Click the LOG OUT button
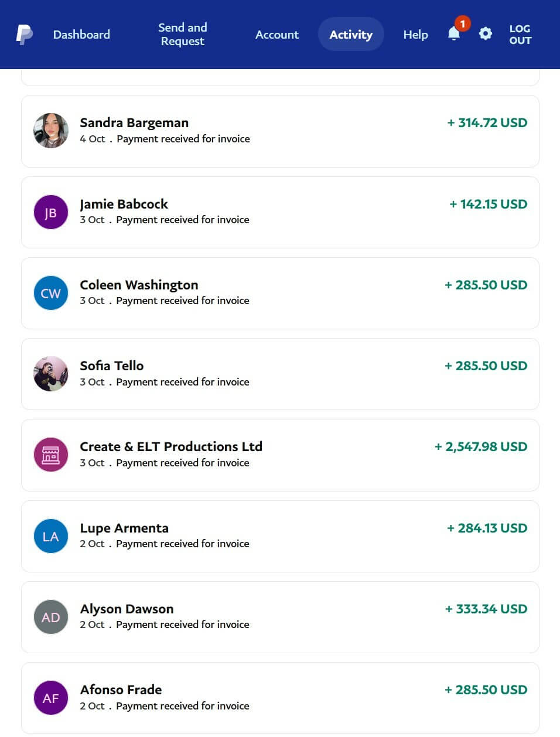 (x=520, y=35)
